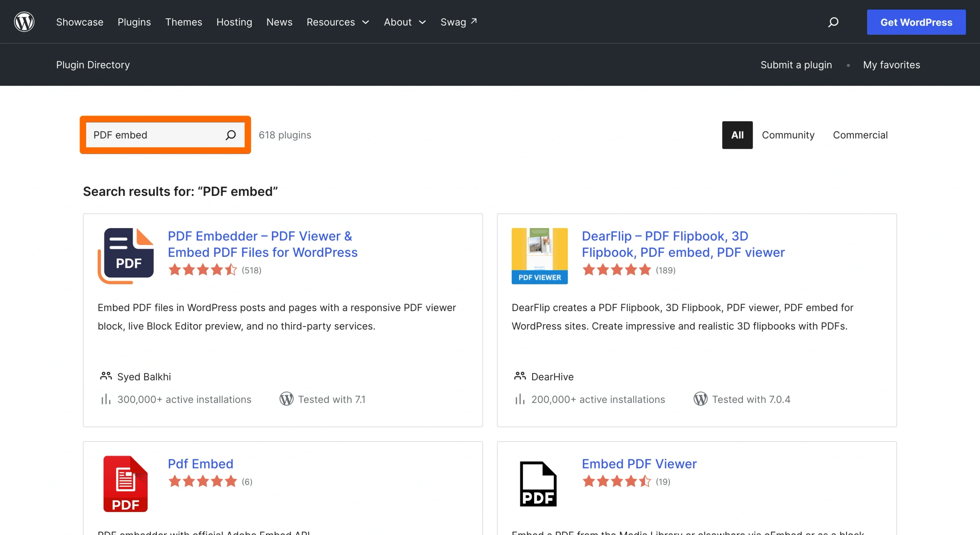This screenshot has height=535, width=980.
Task: Click the Get WordPress button
Action: click(916, 22)
